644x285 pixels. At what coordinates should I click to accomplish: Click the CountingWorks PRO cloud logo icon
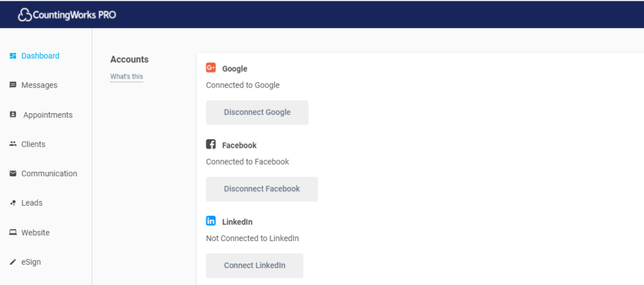25,15
